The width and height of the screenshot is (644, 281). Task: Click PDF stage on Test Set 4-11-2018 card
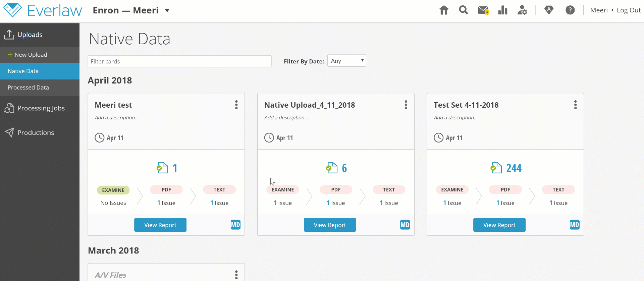[x=505, y=189]
